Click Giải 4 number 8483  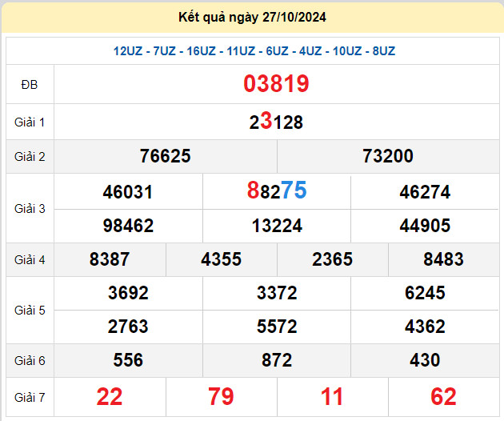[443, 259]
